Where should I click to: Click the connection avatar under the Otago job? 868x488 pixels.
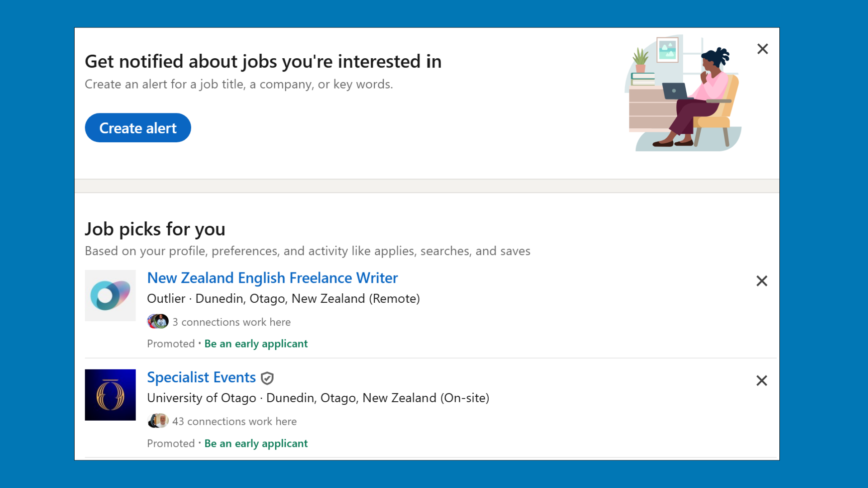[158, 421]
